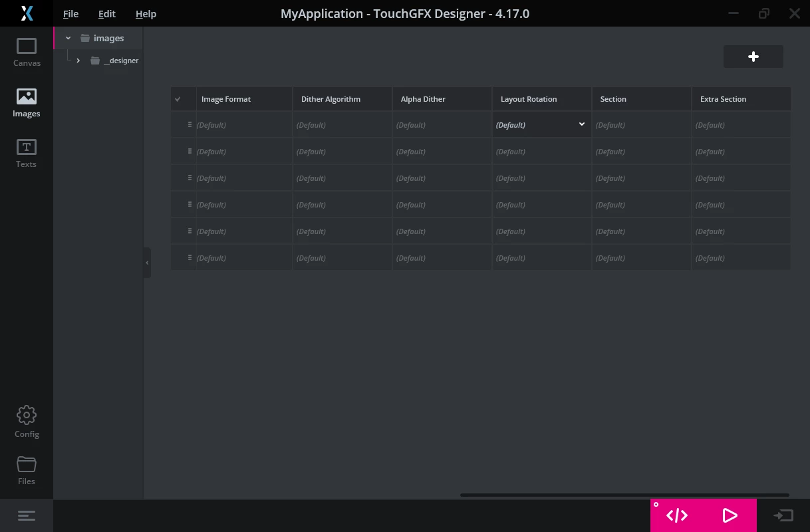This screenshot has width=810, height=532.
Task: Click second row Image Format cell
Action: (x=244, y=152)
